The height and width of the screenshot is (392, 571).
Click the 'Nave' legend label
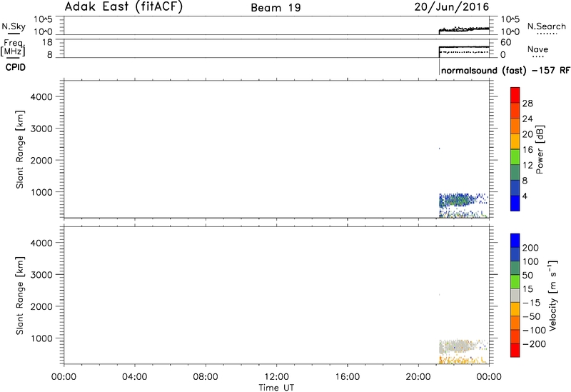click(x=537, y=49)
